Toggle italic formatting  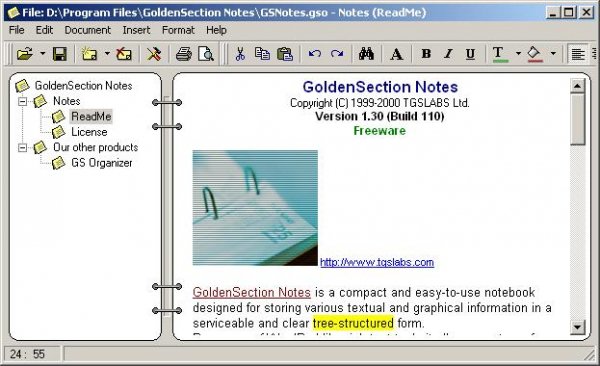tap(448, 54)
